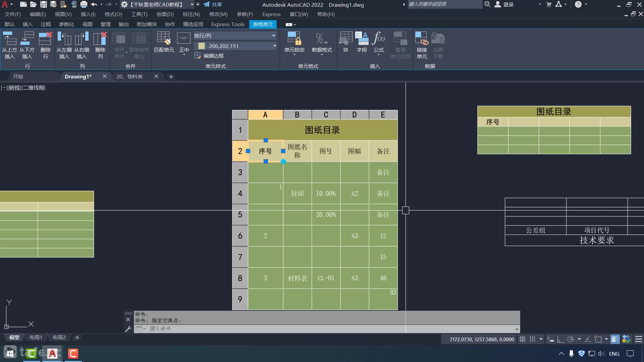Click New file icon in quick access toolbar
Viewport: 644px width, 362px height.
coord(23,4)
